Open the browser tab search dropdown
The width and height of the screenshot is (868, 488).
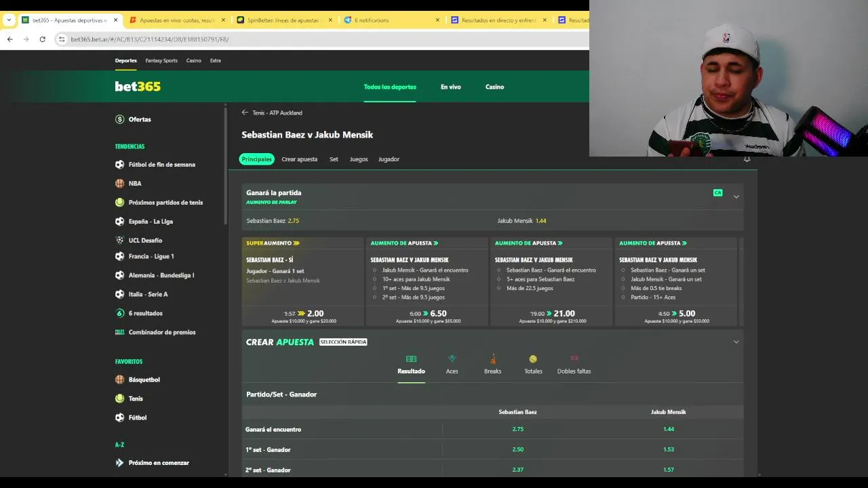[x=9, y=20]
